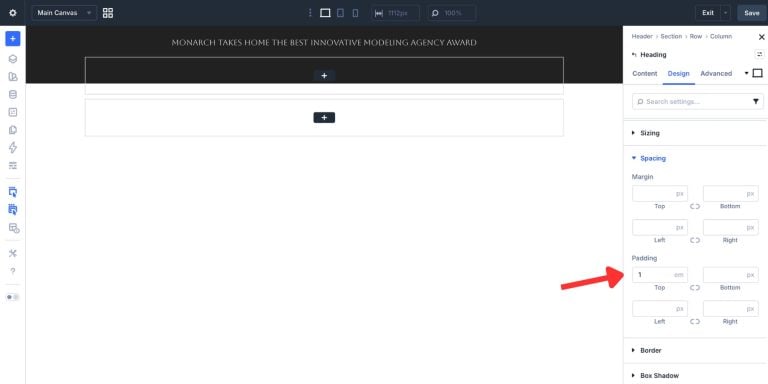Switch to phone view icon
Image resolution: width=768 pixels, height=384 pixels.
(x=356, y=13)
